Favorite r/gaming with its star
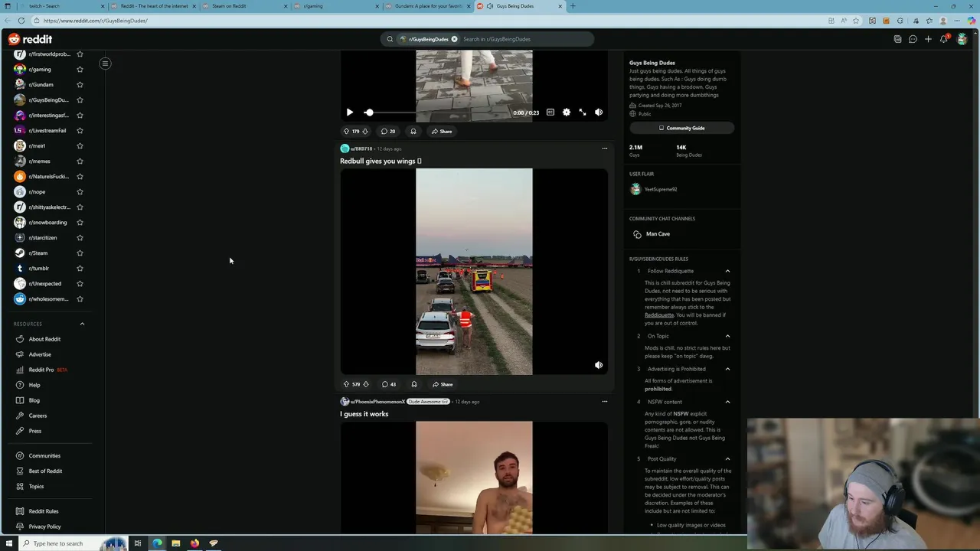The width and height of the screenshot is (980, 551). 80,70
